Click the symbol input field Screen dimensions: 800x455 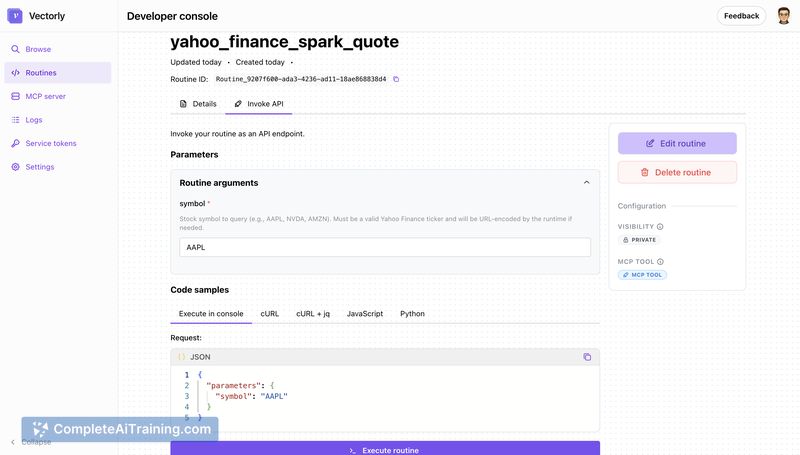385,247
